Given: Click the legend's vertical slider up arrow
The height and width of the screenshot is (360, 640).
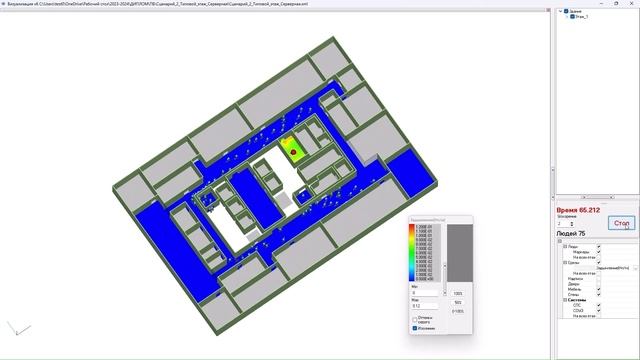Looking at the screenshot, I should pyautogui.click(x=445, y=266).
